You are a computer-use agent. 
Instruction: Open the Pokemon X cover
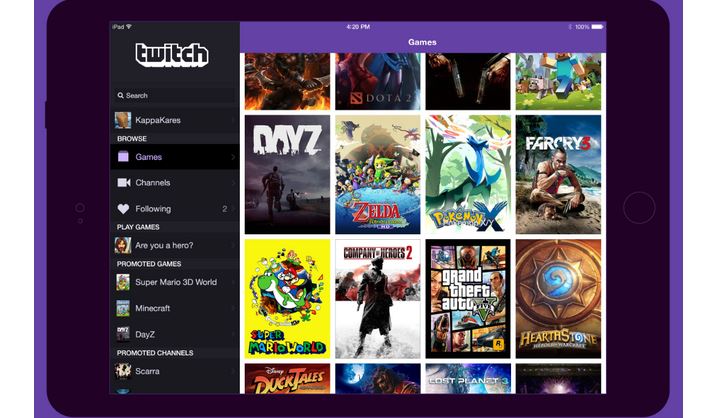(468, 175)
